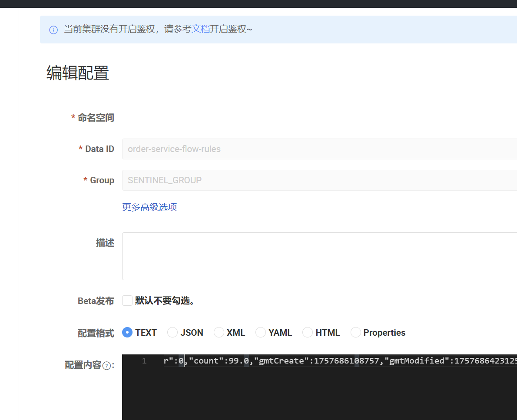
Task: Click the 编辑配置 page heading
Action: (78, 73)
